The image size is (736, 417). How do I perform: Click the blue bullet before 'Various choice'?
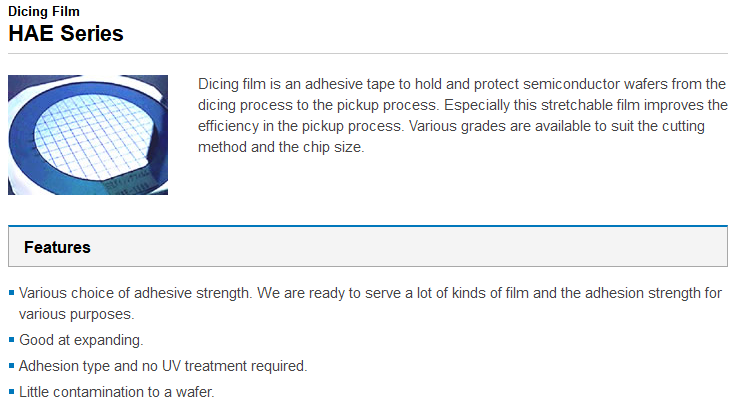tap(12, 293)
